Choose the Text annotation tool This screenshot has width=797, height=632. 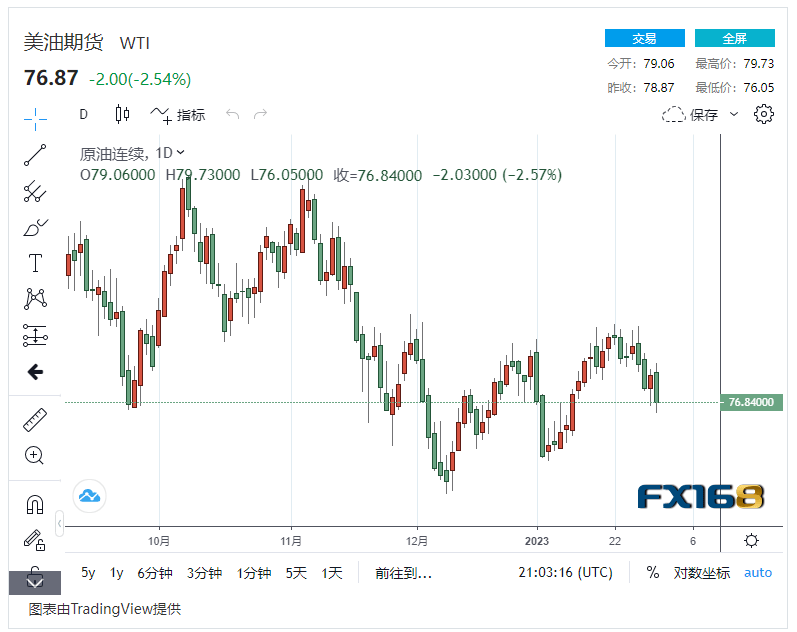pyautogui.click(x=35, y=263)
